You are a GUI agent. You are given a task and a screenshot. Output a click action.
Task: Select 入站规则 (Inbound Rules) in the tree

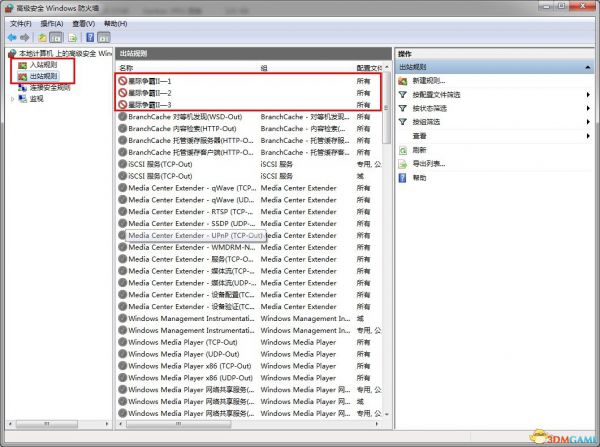pos(43,65)
